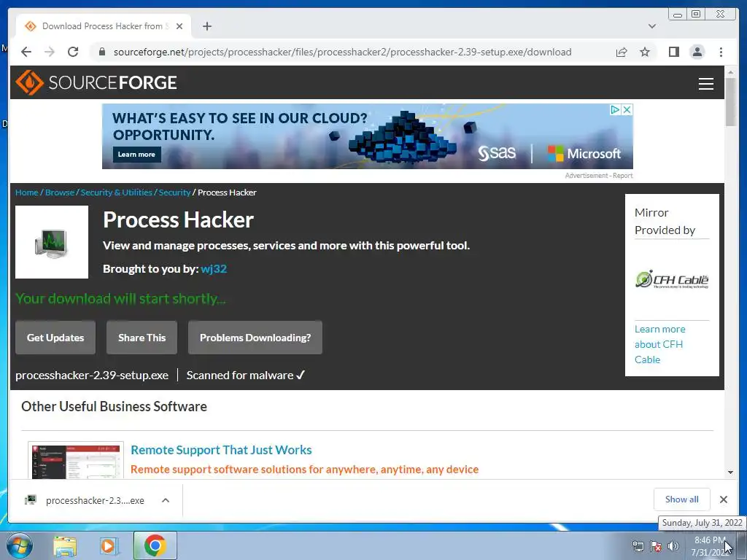This screenshot has height=560, width=747.
Task: Click the padlock site info icon
Action: pyautogui.click(x=101, y=52)
